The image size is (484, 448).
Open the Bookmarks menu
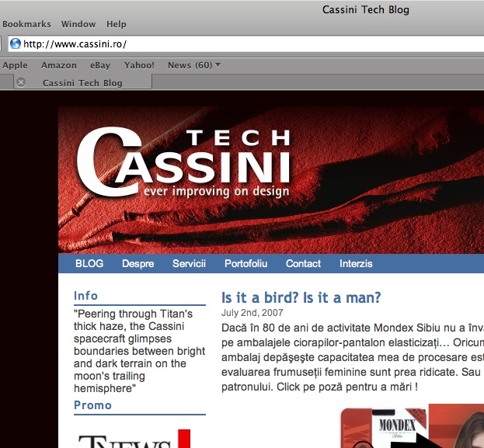coord(26,24)
